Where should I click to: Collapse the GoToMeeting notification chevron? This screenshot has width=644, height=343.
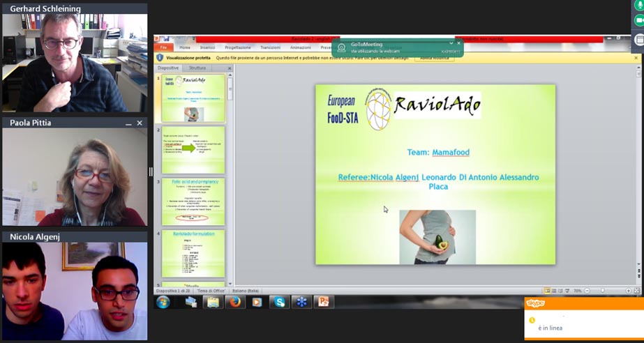click(x=451, y=43)
